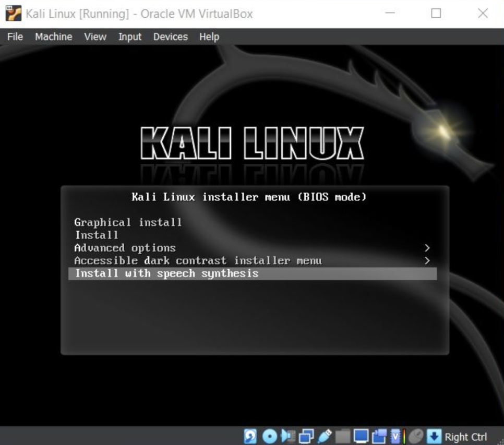Choose the plain Install boot entry
This screenshot has width=504, height=445.
pos(253,235)
